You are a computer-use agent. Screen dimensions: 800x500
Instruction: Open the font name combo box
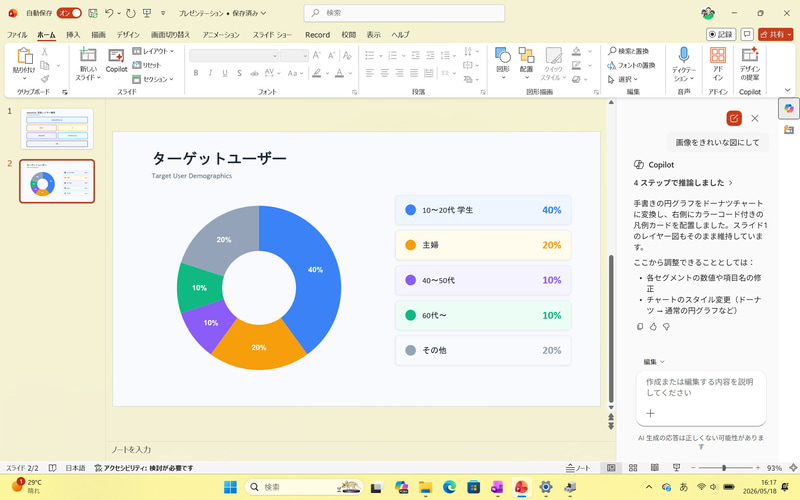point(234,55)
